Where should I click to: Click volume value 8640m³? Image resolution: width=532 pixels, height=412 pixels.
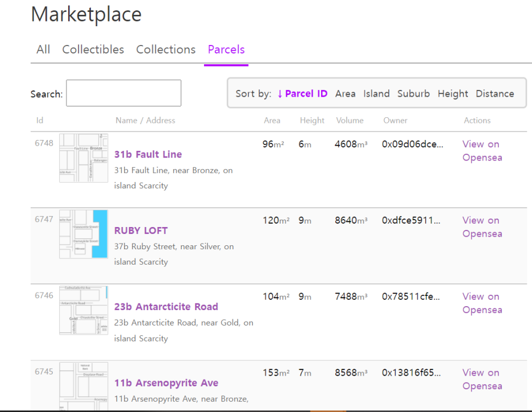click(x=351, y=220)
